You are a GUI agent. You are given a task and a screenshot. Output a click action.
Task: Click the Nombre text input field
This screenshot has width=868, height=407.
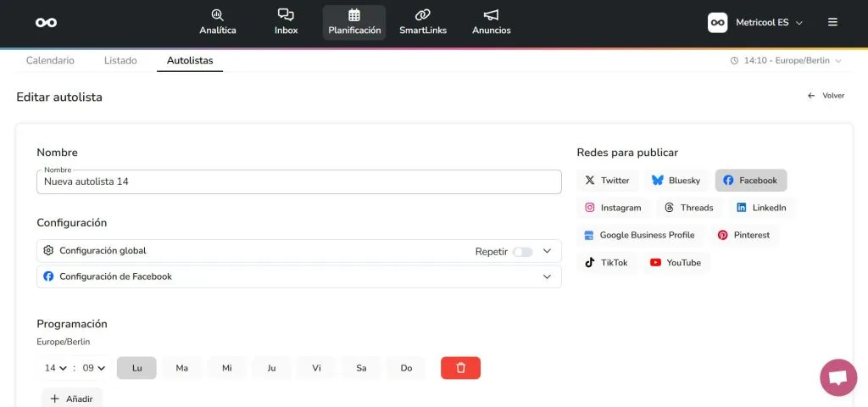tap(298, 181)
